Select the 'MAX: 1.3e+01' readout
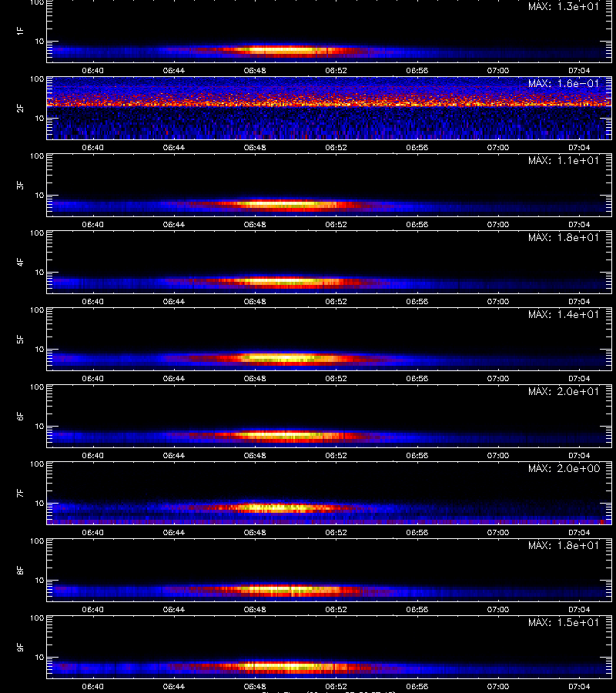This screenshot has width=616, height=693. click(x=564, y=6)
